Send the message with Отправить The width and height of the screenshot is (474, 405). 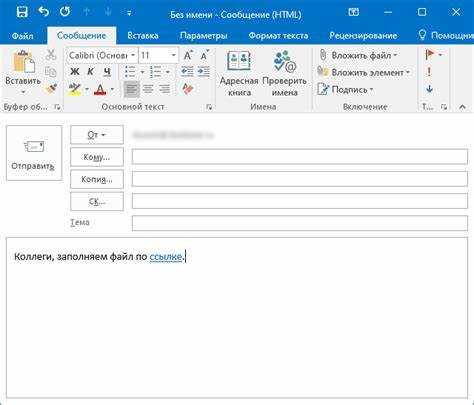pyautogui.click(x=34, y=153)
